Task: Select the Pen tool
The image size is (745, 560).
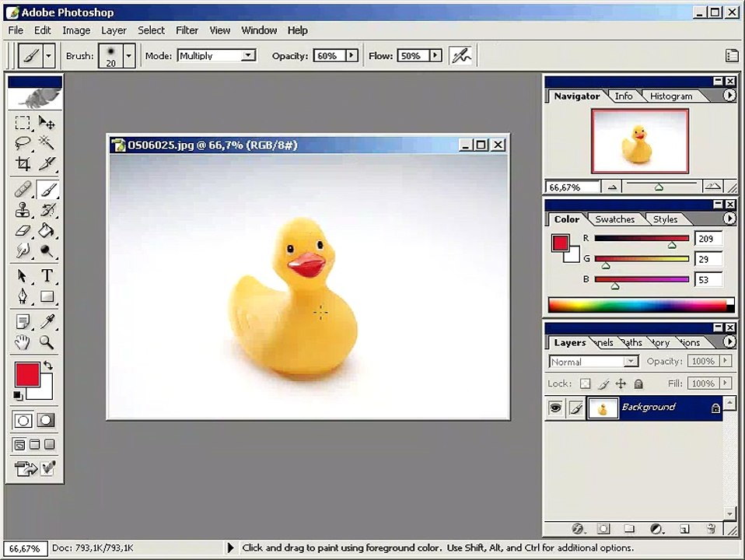Action: coord(23,296)
